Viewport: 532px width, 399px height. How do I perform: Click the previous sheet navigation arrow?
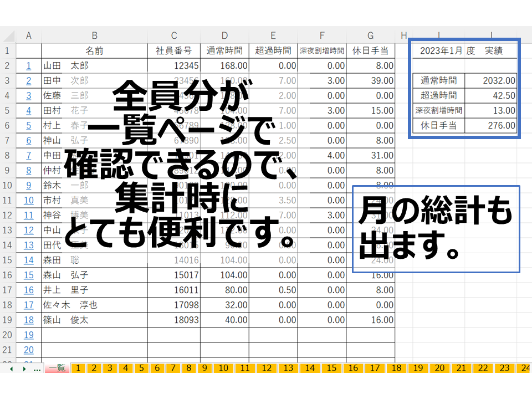point(12,369)
